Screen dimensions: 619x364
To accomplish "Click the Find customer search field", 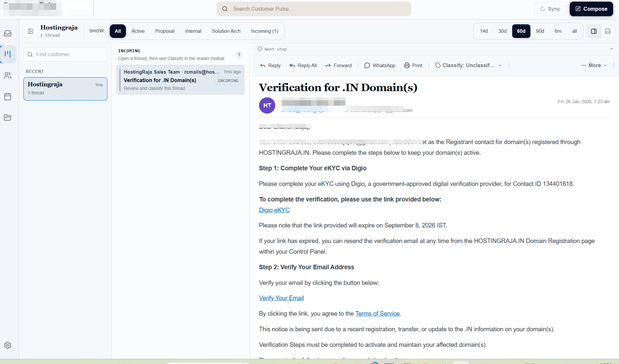I will pos(65,55).
